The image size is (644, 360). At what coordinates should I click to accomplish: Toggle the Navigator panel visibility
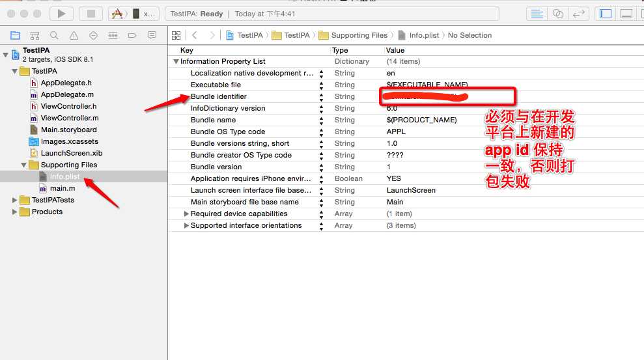606,14
